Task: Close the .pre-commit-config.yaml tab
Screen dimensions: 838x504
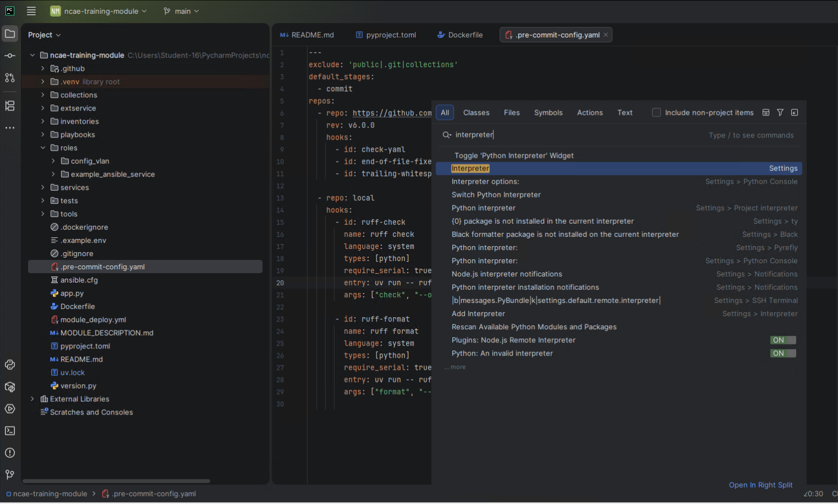Action: (x=606, y=35)
